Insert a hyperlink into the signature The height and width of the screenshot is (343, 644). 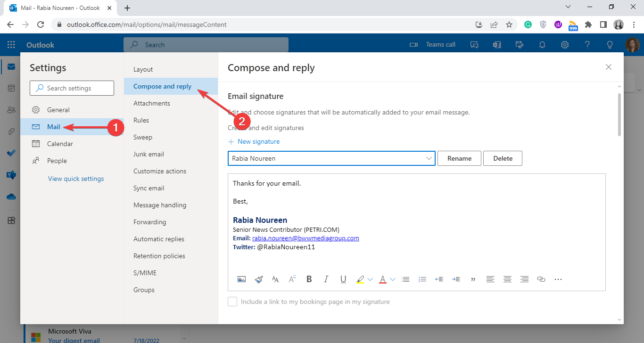pos(541,279)
